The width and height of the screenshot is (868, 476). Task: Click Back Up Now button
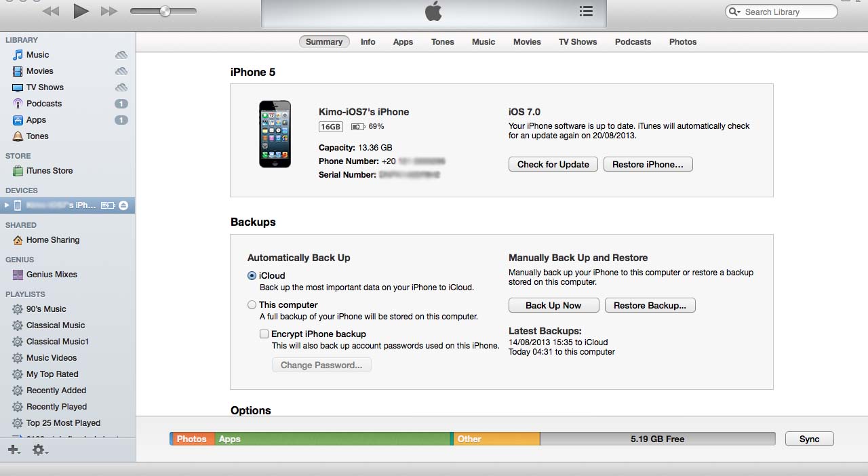pyautogui.click(x=553, y=306)
